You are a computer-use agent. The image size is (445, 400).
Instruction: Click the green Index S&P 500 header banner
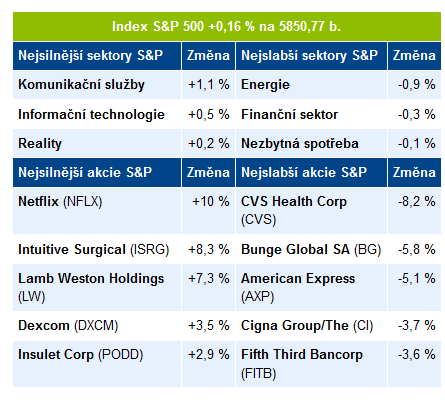[x=227, y=27]
